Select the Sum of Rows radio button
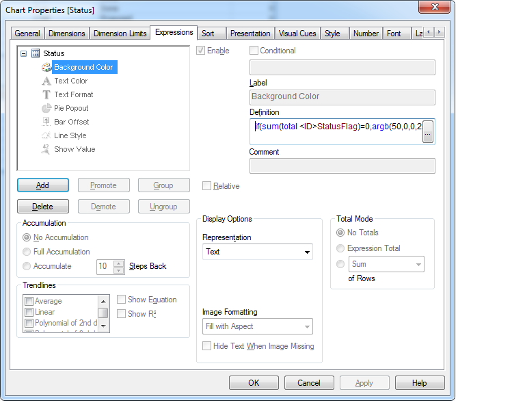The height and width of the screenshot is (420, 525). [x=340, y=264]
